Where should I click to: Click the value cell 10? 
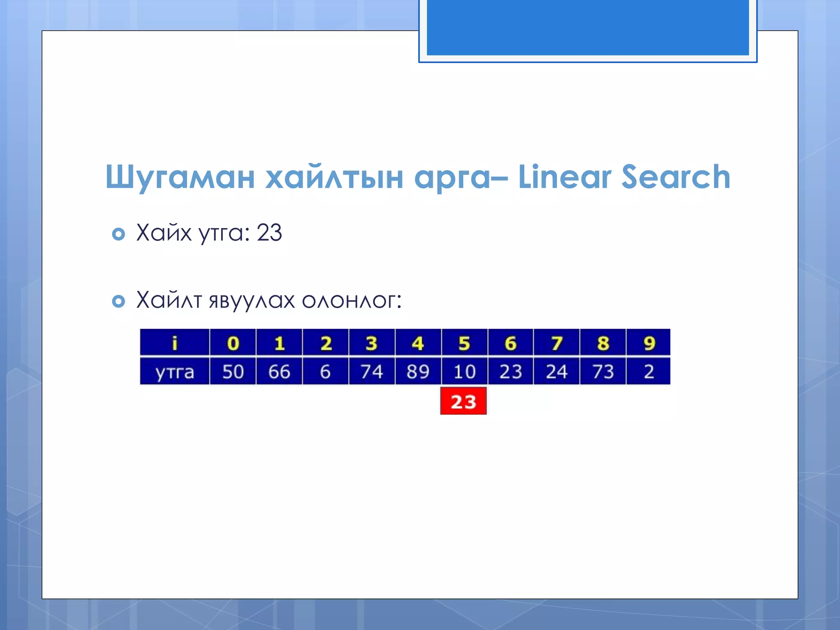[464, 371]
